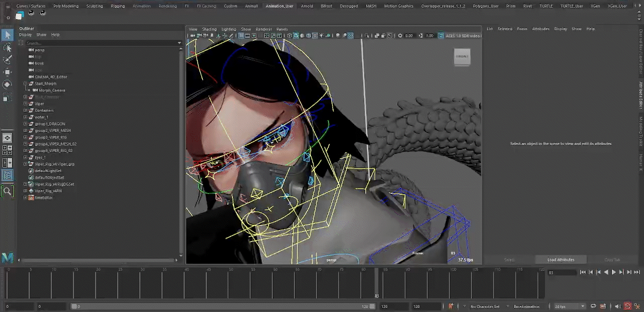The width and height of the screenshot is (644, 312).
Task: Choose the Paint selection tool
Action: click(x=8, y=60)
